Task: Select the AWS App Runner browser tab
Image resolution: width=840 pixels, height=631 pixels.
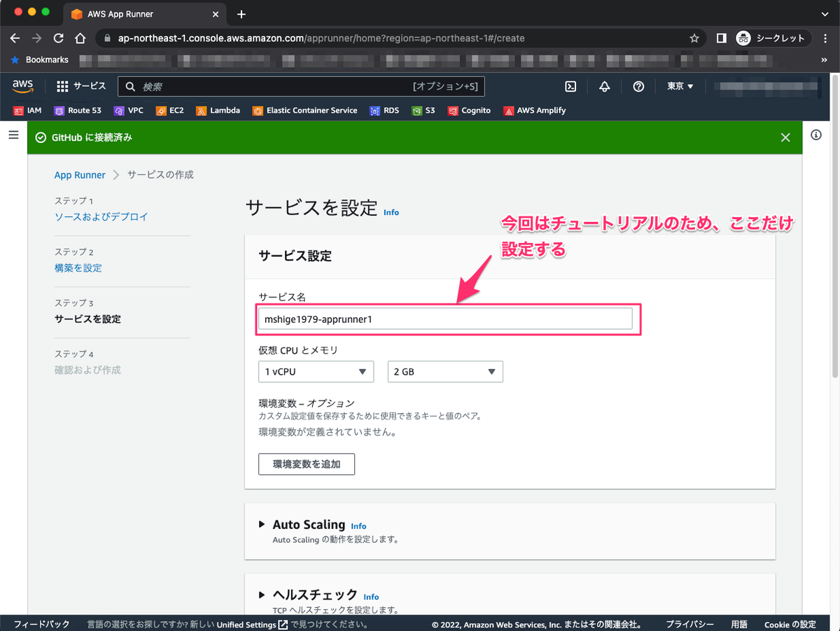Action: 146,14
